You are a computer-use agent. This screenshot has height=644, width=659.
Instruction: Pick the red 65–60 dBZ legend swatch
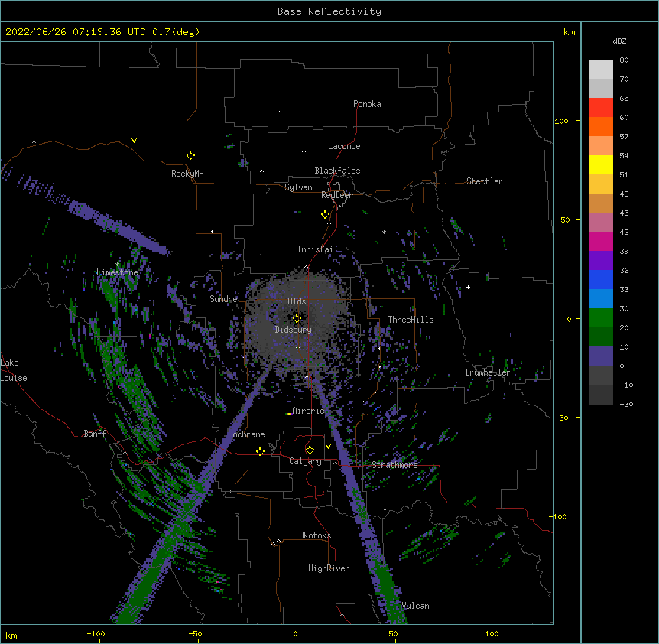tap(601, 108)
